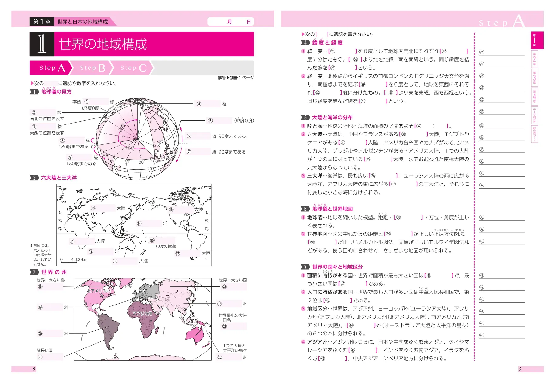The height and width of the screenshot is (392, 555).
Task: Click the アフリカ州 label on the map
Action: (x=142, y=313)
